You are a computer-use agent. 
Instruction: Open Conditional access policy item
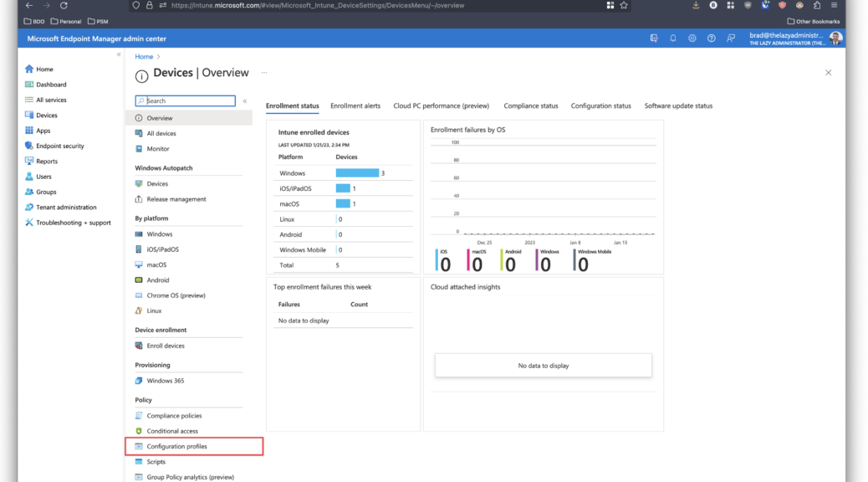click(x=166, y=431)
